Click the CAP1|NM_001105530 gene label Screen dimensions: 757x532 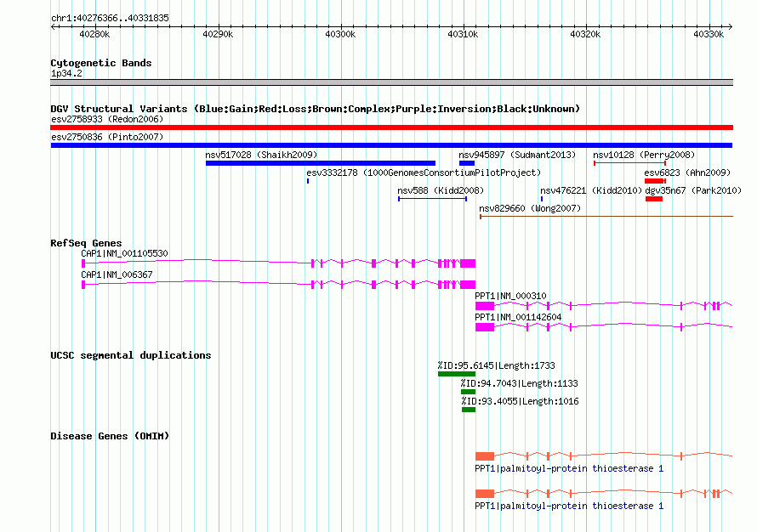(124, 253)
